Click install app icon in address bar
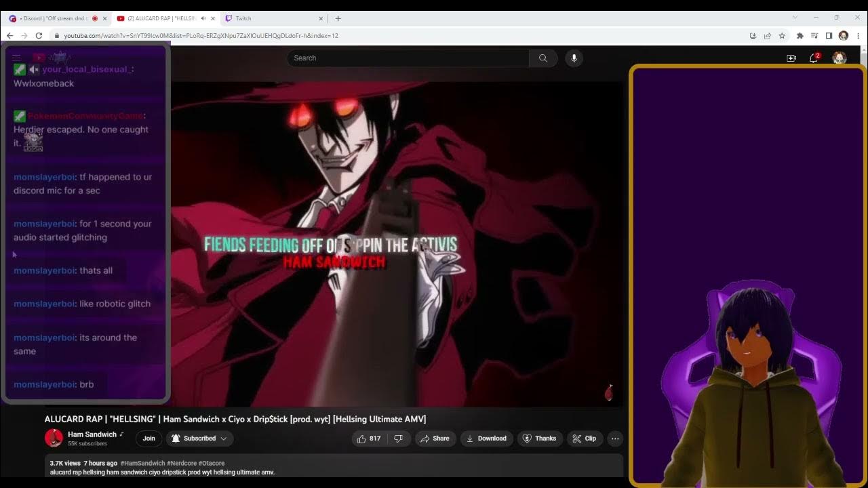 coord(753,35)
